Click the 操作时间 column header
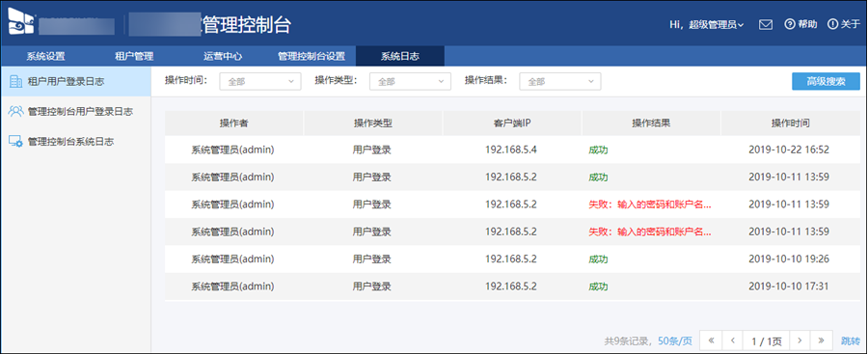The width and height of the screenshot is (868, 354). click(x=791, y=123)
